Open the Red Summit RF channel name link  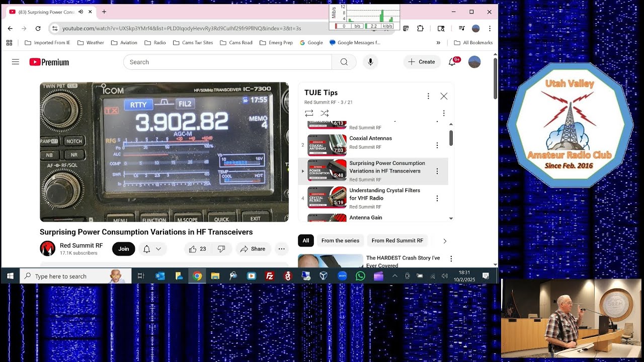81,245
